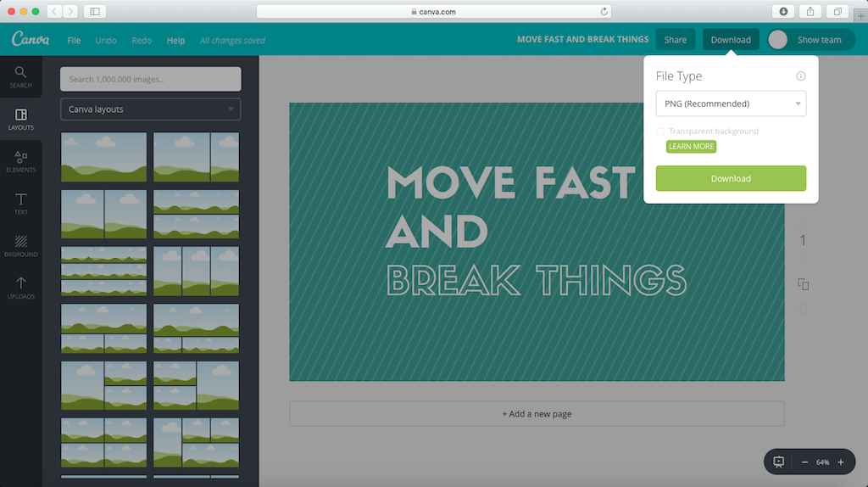Click the AND text on canvas
Viewport: 868px width, 487px height.
pos(437,232)
